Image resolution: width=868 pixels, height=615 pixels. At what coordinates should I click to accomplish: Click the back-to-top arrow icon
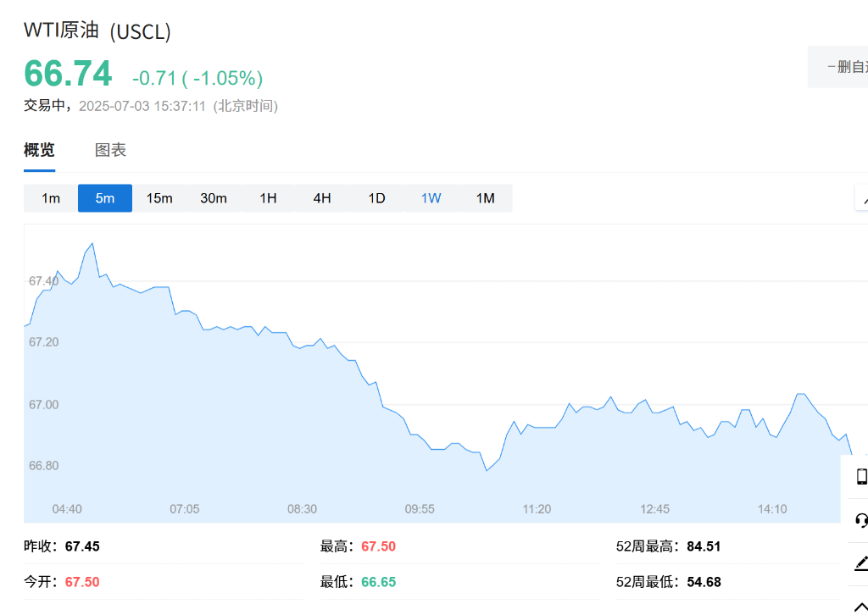click(861, 602)
